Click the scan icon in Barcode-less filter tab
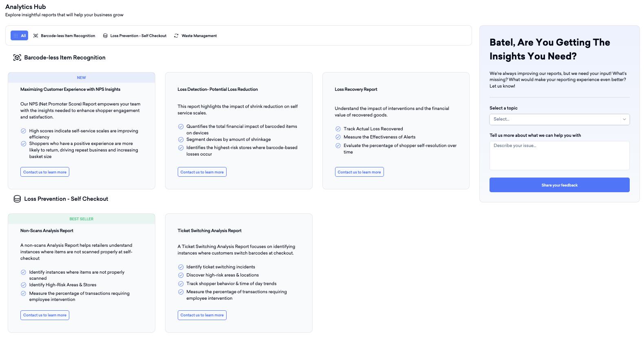 coord(36,36)
